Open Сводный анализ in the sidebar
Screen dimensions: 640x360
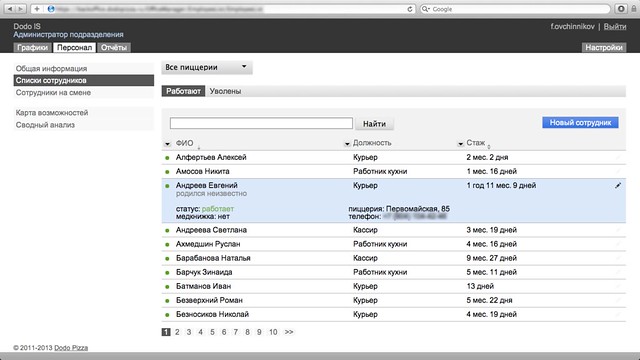(84, 125)
